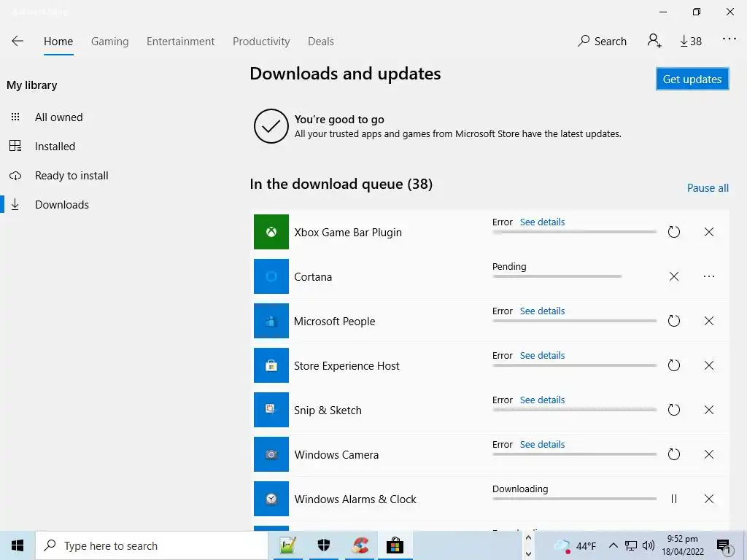The width and height of the screenshot is (747, 560).
Task: Cancel Windows Alarms & Clock download
Action: tap(709, 499)
